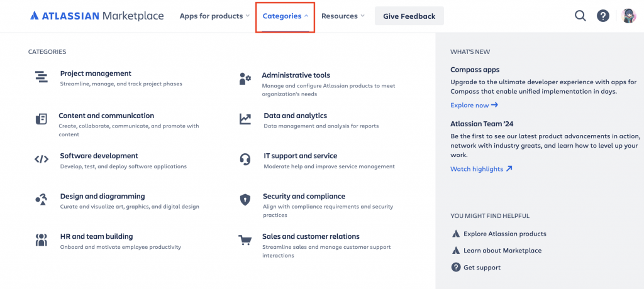Click the Give Feedback button
Screen dimensions: 644x289
pyautogui.click(x=409, y=16)
